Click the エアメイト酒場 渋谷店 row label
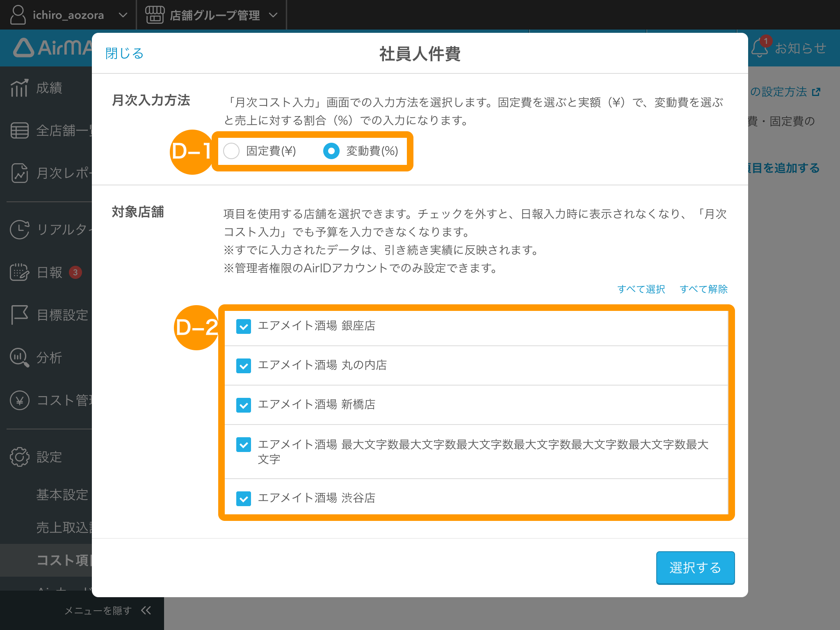Screen dimensions: 840x630 coord(316,498)
